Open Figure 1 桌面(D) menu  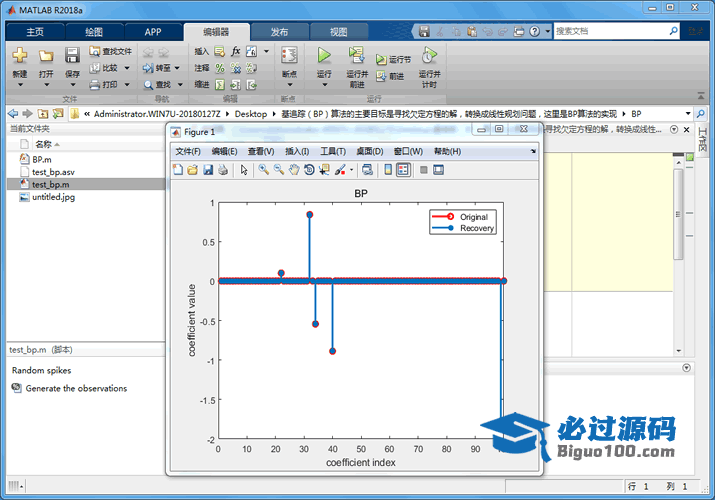370,151
